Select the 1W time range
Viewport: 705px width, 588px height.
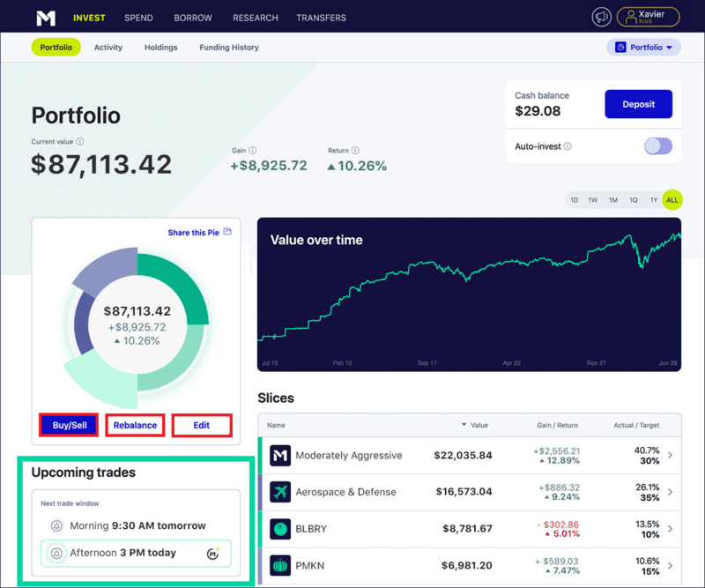(x=593, y=200)
